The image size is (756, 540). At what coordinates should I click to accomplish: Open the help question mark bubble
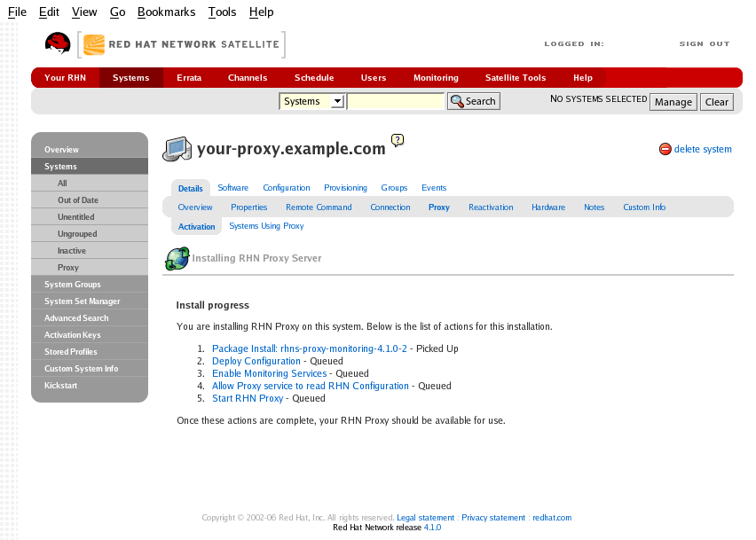click(398, 140)
